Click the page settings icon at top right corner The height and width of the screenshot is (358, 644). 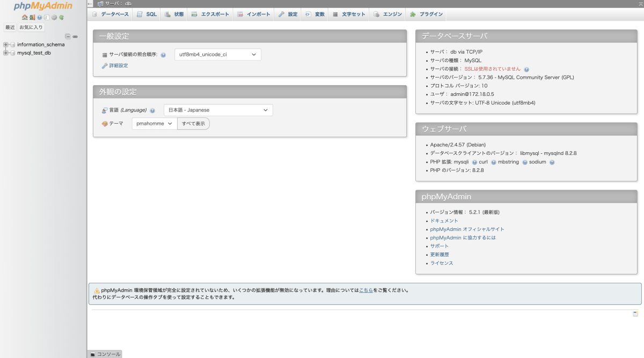(x=640, y=3)
